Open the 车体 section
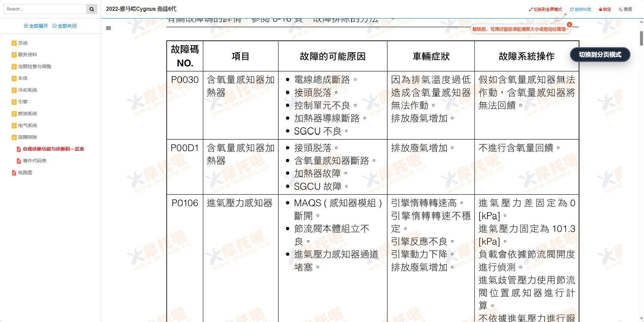This screenshot has height=322, width=644. [x=23, y=78]
